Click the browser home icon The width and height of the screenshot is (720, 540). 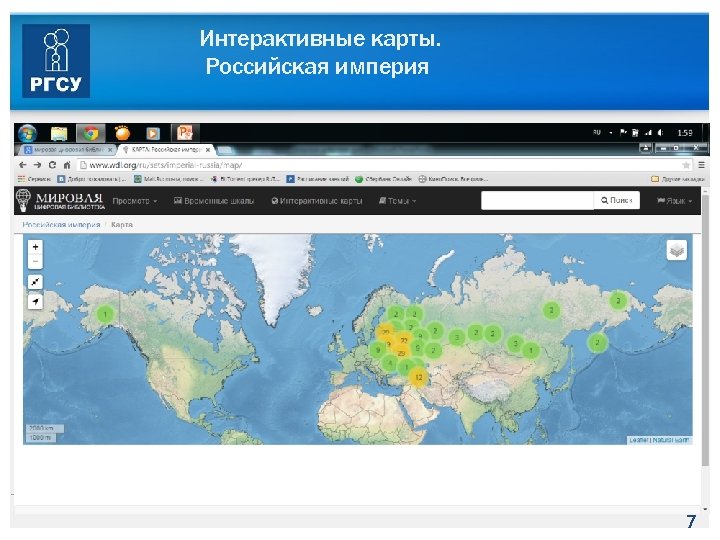tap(67, 165)
